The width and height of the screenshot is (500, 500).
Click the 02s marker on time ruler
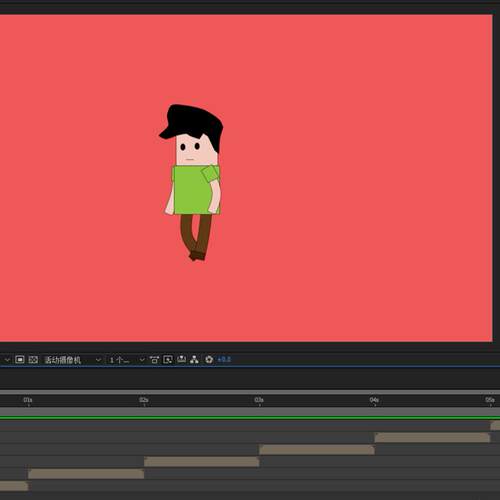point(144,400)
